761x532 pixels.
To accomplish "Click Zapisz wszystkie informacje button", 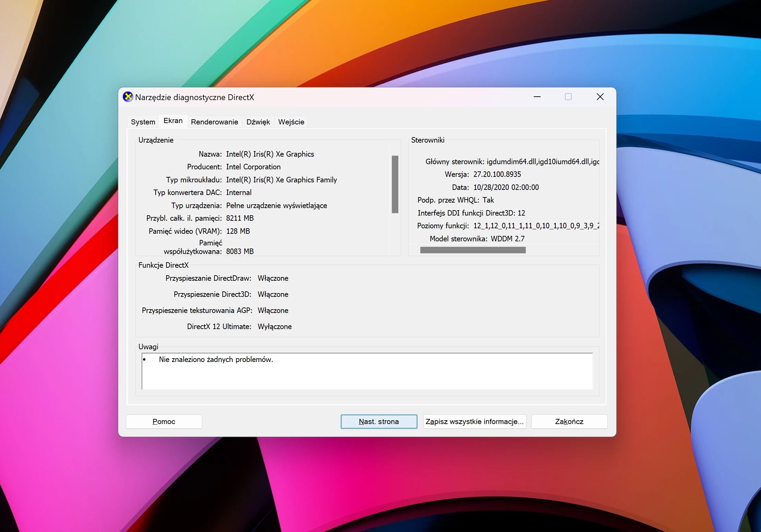I will pos(475,422).
